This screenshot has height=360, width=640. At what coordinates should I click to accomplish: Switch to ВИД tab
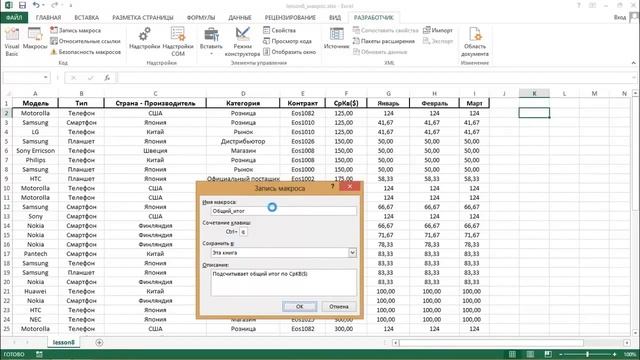[x=335, y=18]
